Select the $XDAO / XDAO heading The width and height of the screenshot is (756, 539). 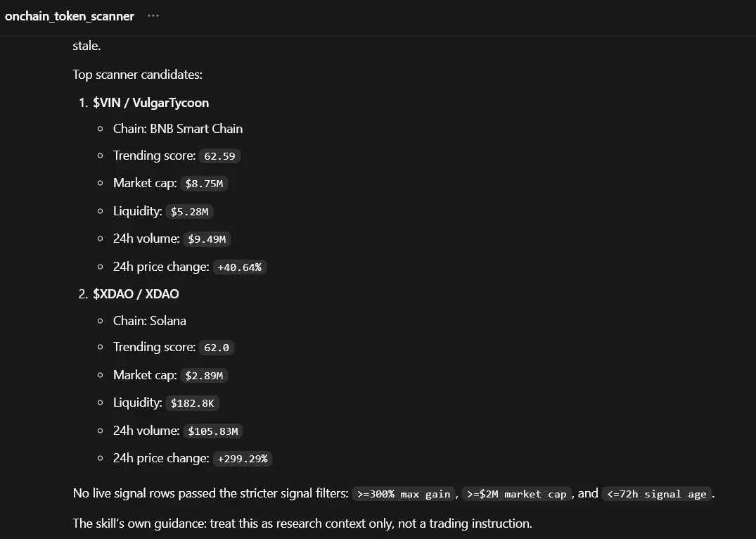click(136, 294)
